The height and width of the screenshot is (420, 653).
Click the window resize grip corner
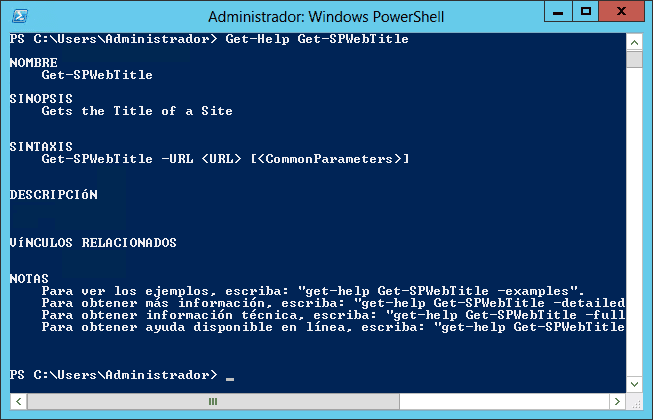[x=636, y=403]
